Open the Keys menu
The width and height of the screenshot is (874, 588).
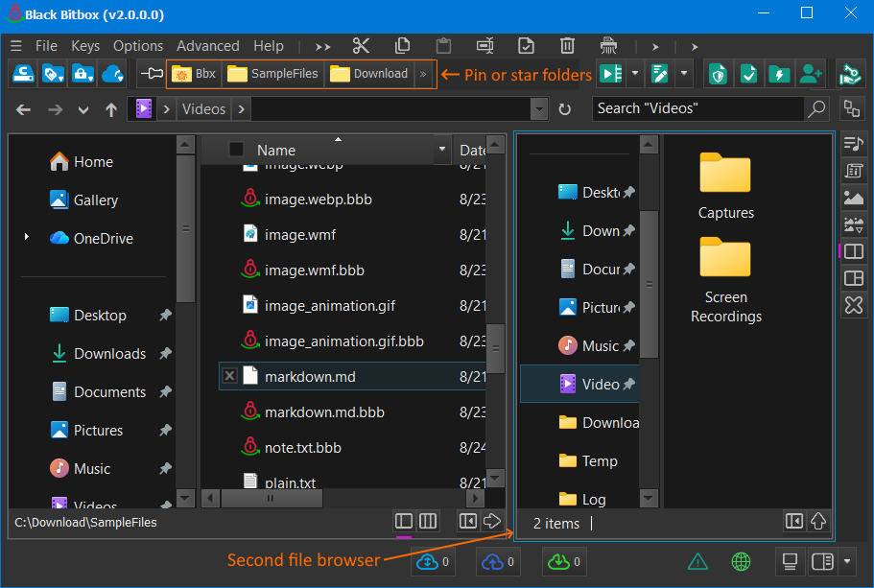click(x=85, y=46)
